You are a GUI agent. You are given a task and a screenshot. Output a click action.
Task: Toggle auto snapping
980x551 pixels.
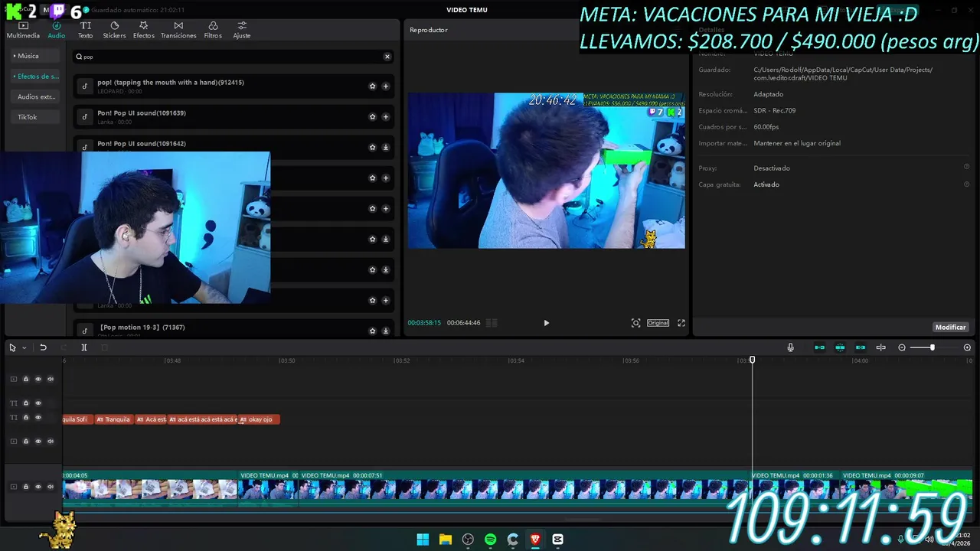coord(840,347)
